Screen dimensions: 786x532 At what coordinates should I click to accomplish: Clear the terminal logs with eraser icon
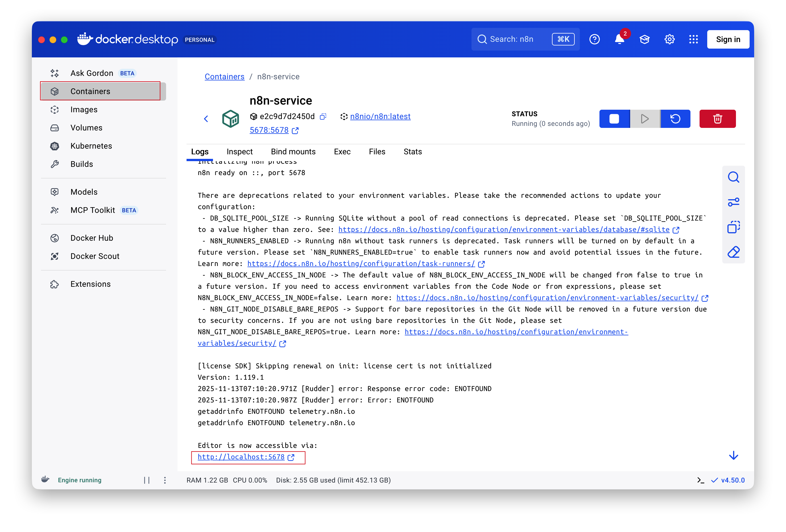coord(733,252)
